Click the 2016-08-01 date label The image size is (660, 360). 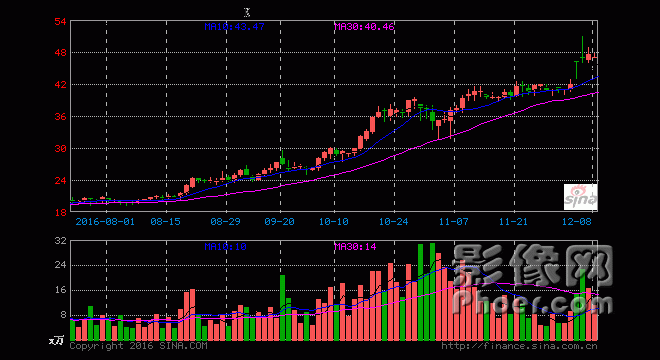[x=105, y=221]
